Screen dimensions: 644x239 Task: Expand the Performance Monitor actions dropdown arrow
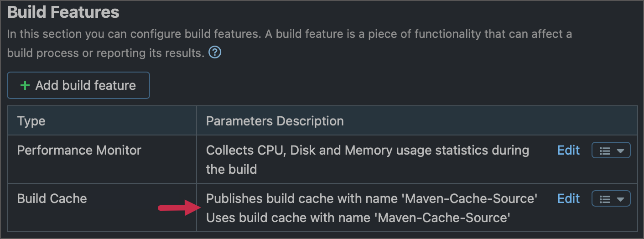point(620,151)
